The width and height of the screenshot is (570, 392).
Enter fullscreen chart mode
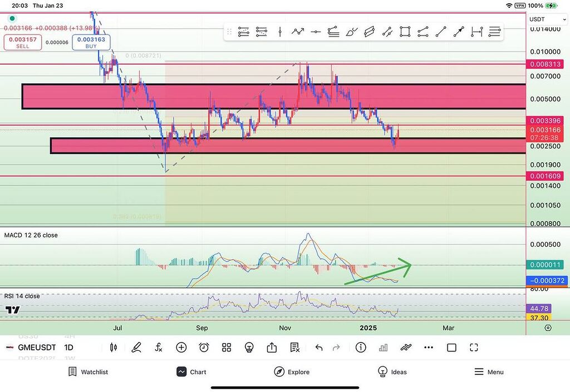tap(474, 348)
